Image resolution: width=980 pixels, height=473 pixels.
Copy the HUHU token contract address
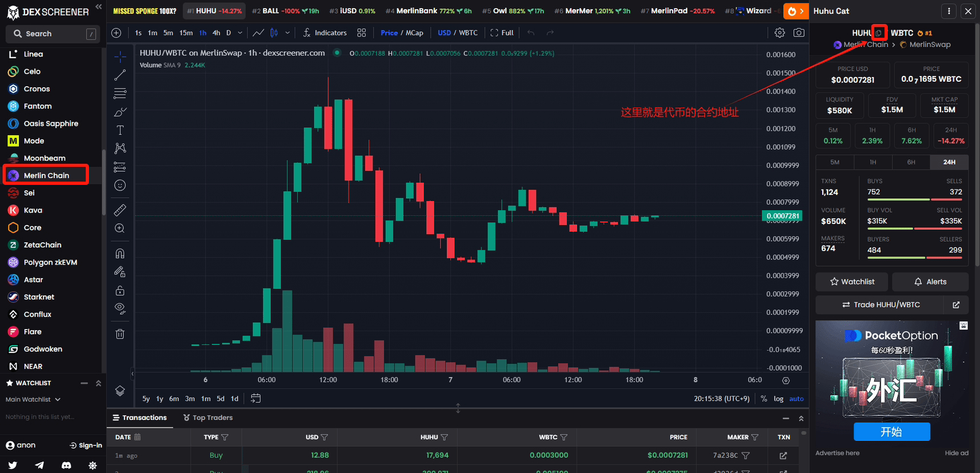[879, 33]
